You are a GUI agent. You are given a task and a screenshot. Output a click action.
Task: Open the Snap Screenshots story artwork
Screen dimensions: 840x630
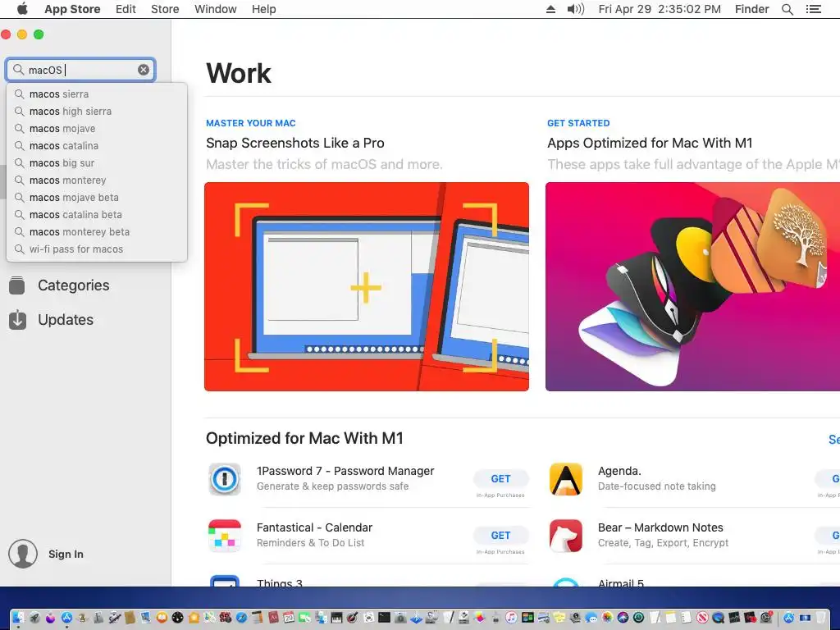click(x=367, y=286)
